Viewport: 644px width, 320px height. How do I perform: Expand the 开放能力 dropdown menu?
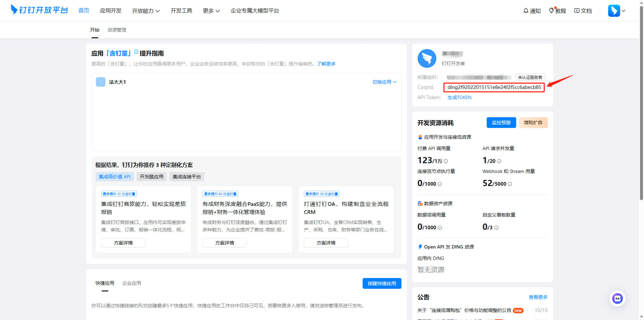coord(146,11)
